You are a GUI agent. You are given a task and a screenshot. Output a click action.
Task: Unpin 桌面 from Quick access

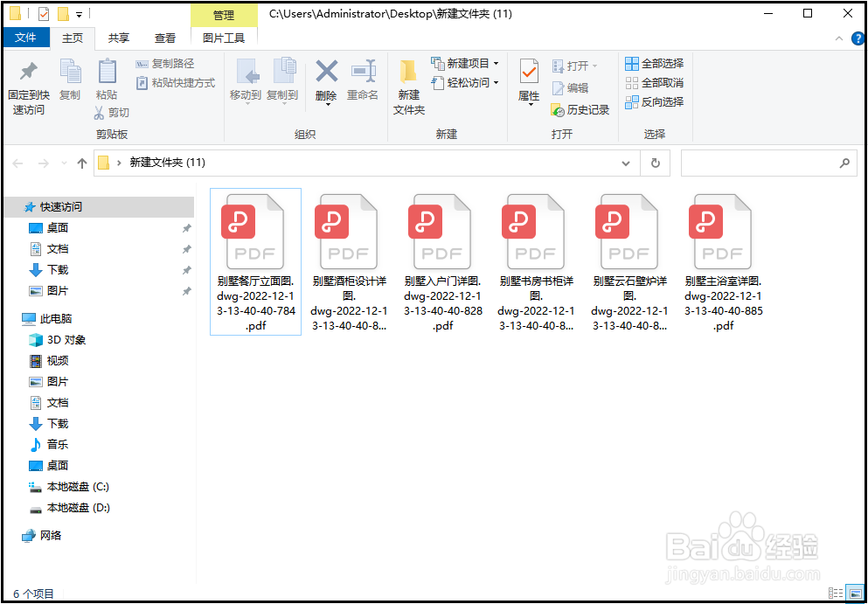click(x=185, y=227)
